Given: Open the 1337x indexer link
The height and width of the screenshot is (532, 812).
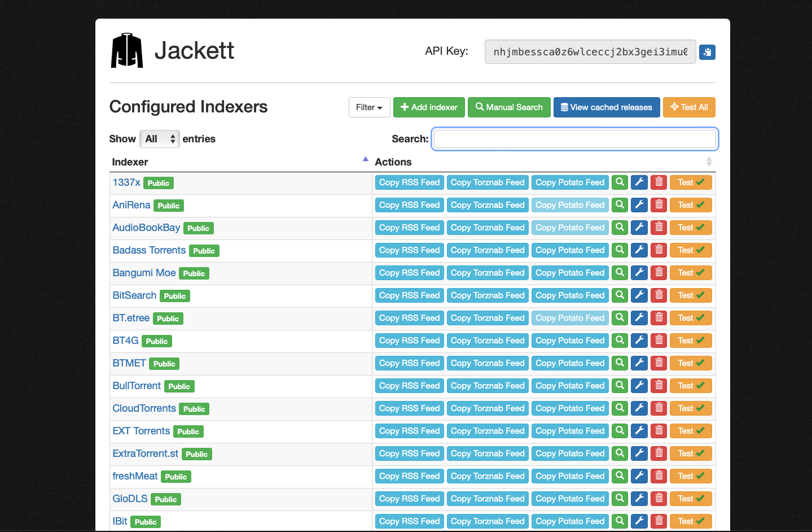Looking at the screenshot, I should pos(126,182).
